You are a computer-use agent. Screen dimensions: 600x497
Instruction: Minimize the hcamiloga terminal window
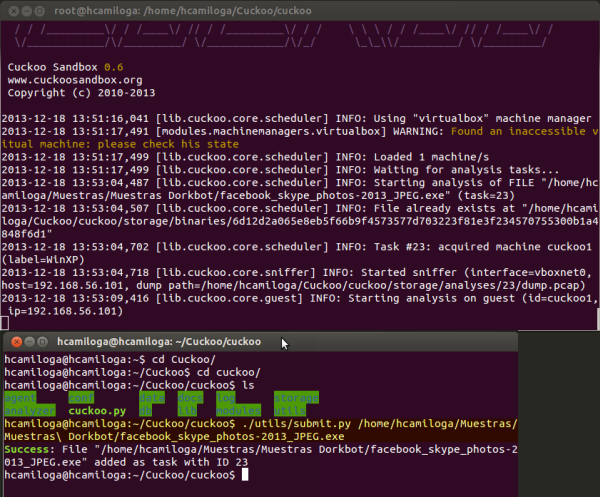(29, 342)
